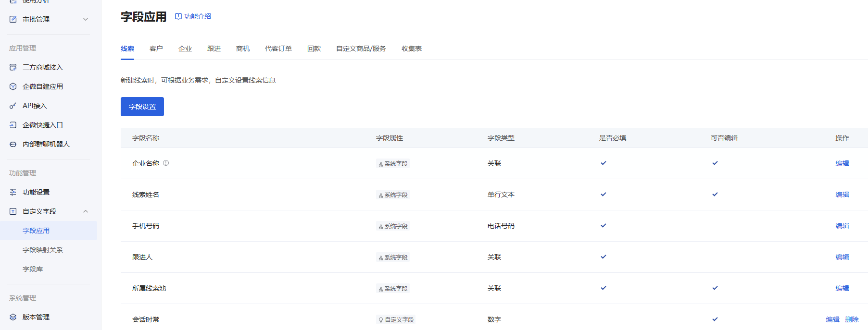This screenshot has width=868, height=330.
Task: Click 可否编辑 checkmark for 企业名称
Action: pyautogui.click(x=715, y=163)
